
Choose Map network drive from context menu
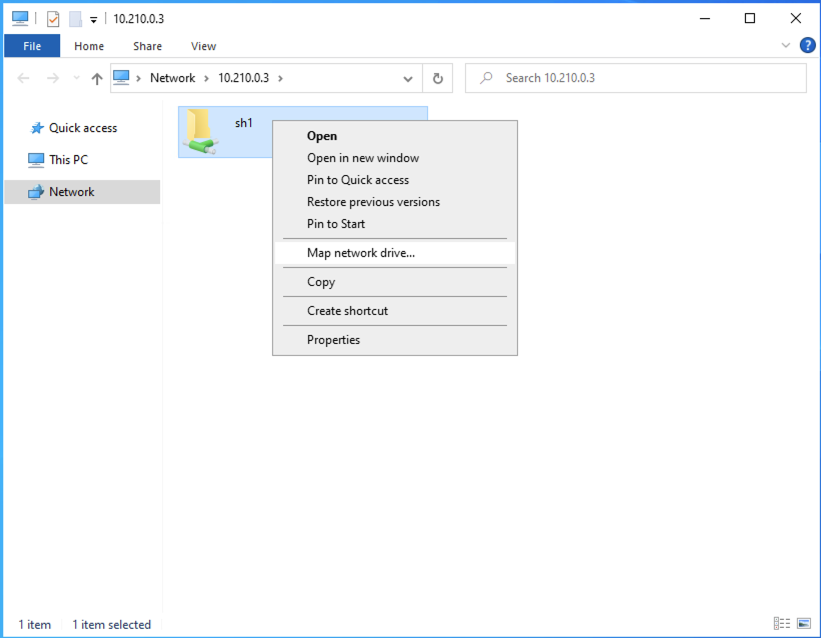tap(360, 253)
